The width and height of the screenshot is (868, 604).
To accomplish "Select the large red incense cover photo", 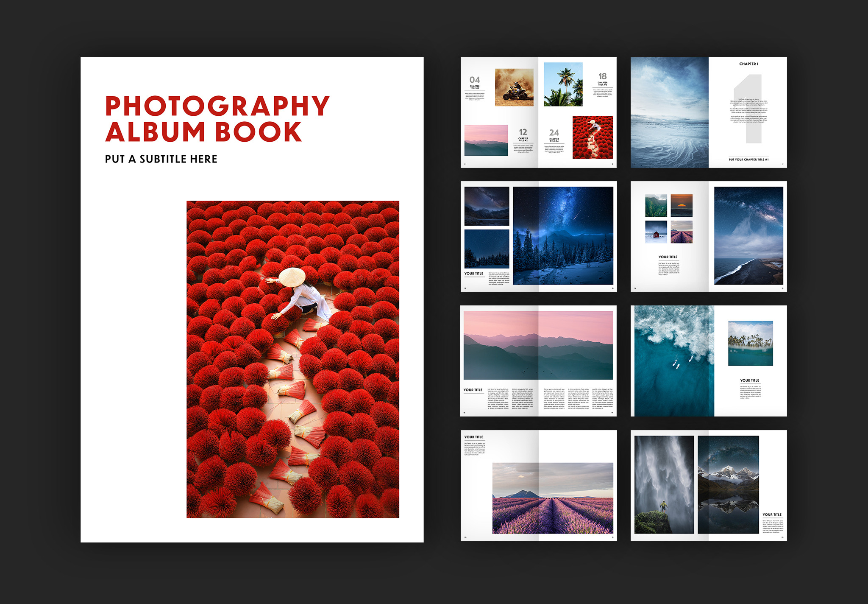I will pyautogui.click(x=292, y=359).
